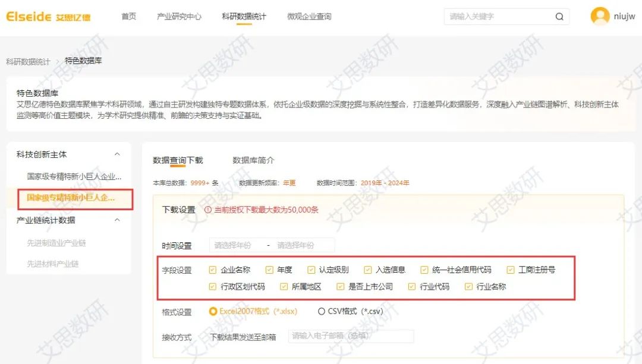Collapse the 产业链统计数据 section
Screen dimensions: 642x364
pos(117,220)
